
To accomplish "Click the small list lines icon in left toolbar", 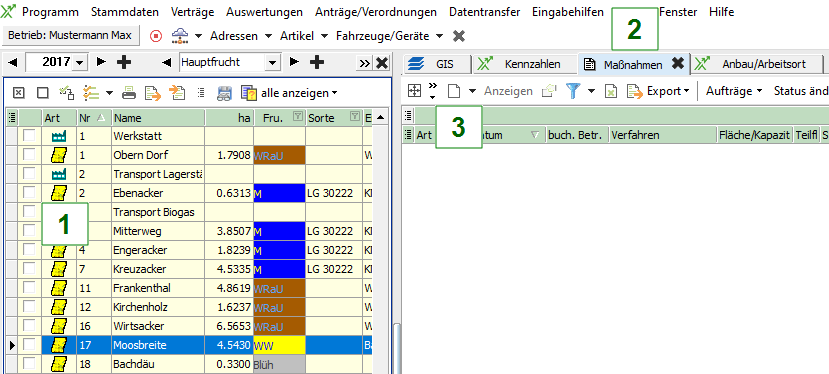I will 201,93.
